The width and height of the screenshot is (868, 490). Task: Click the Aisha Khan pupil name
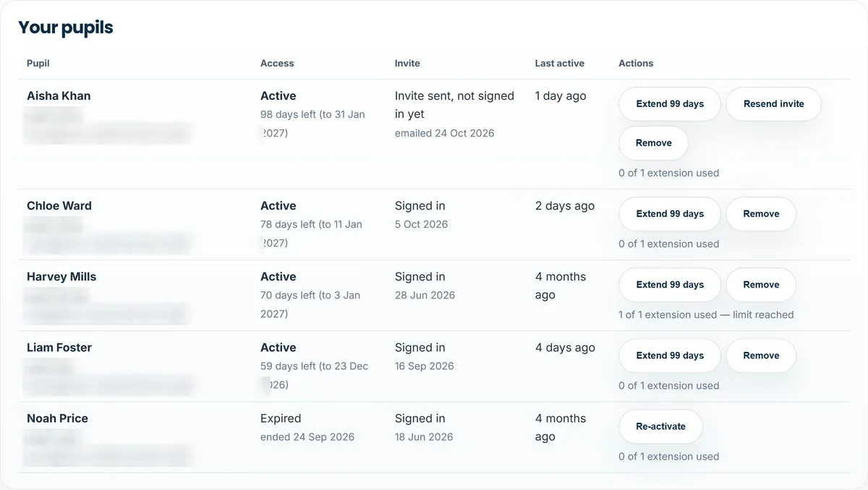pos(59,96)
